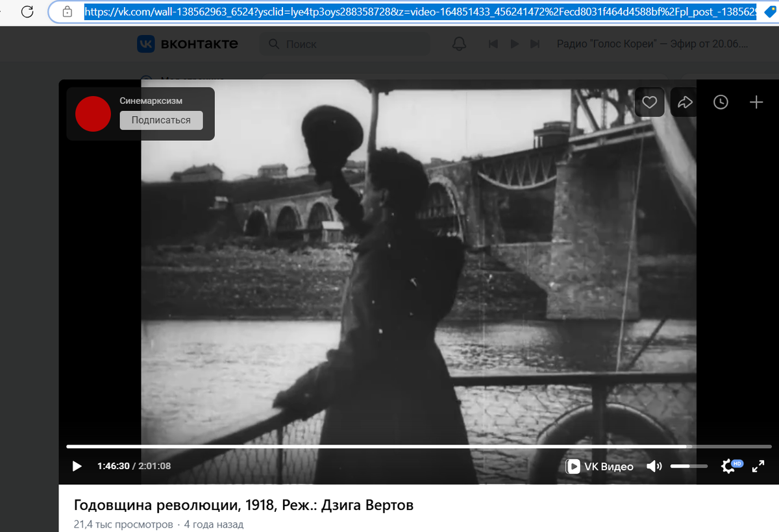Image resolution: width=779 pixels, height=532 pixels.
Task: Share the video using the arrow icon
Action: [x=684, y=102]
